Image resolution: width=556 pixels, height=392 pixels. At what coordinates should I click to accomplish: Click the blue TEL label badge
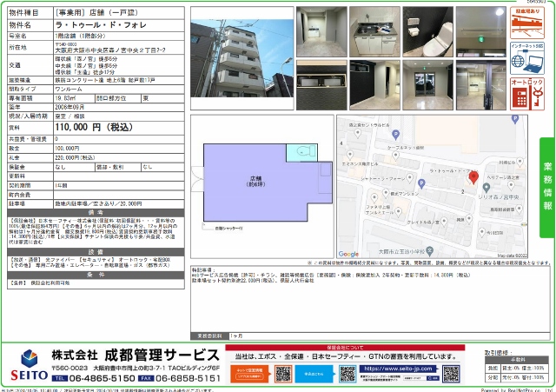pyautogui.click(x=60, y=378)
